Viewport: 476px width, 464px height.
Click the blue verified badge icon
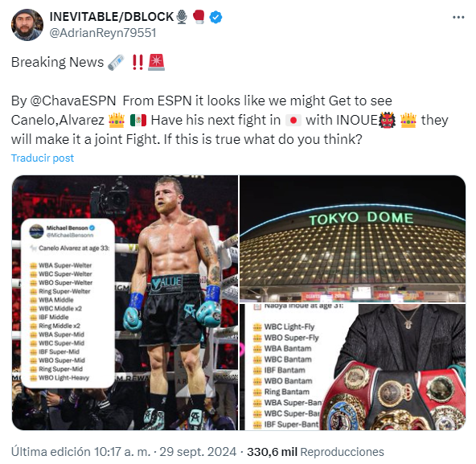(x=215, y=17)
